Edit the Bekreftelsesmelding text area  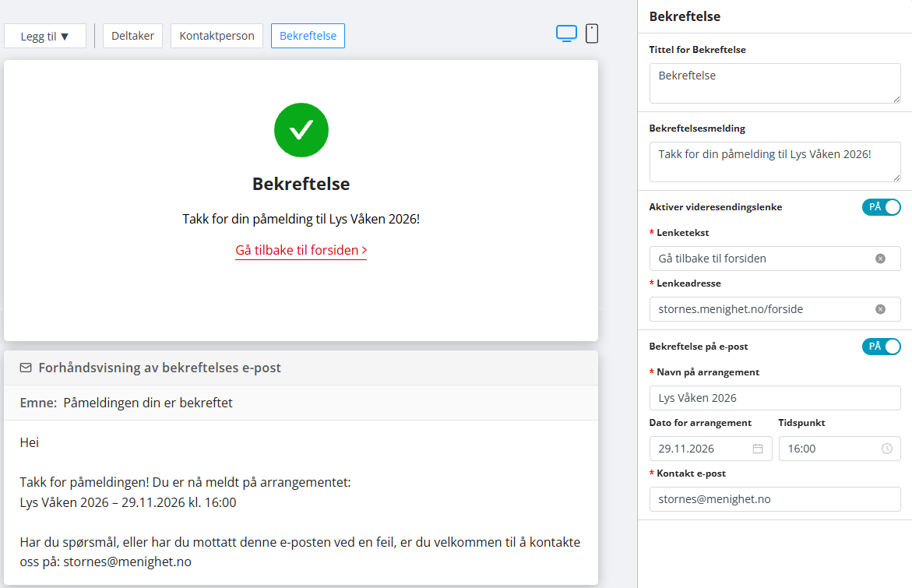pos(775,162)
